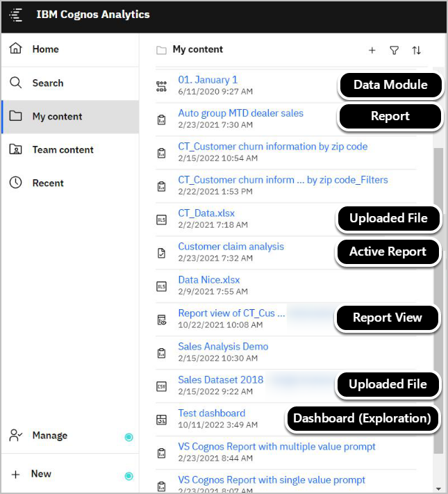
Task: Click the CSV icon for Sales Dataset 2018
Action: tap(162, 386)
